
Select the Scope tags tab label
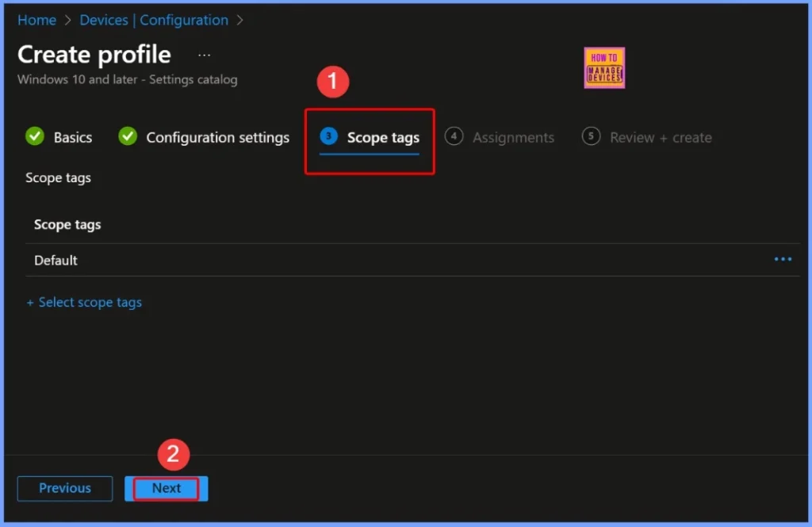[383, 138]
